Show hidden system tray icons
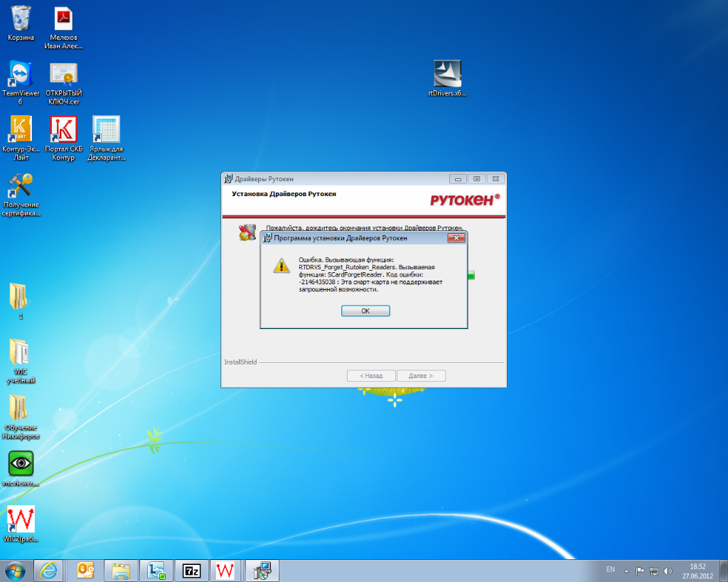728x582 pixels. [x=626, y=571]
